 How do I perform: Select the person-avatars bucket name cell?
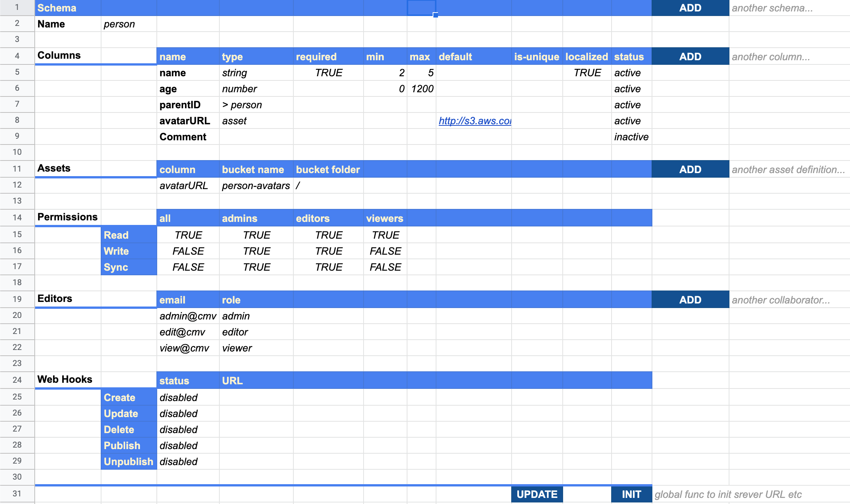coord(256,186)
